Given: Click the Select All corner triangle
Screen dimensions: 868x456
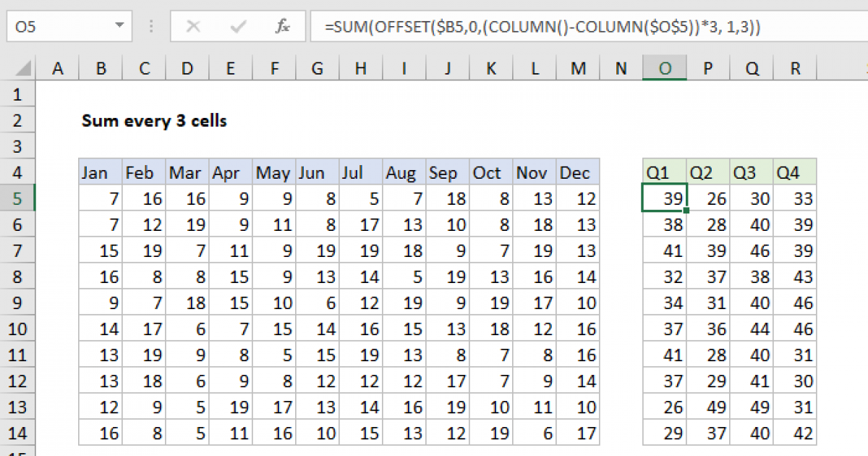Looking at the screenshot, I should [24, 69].
